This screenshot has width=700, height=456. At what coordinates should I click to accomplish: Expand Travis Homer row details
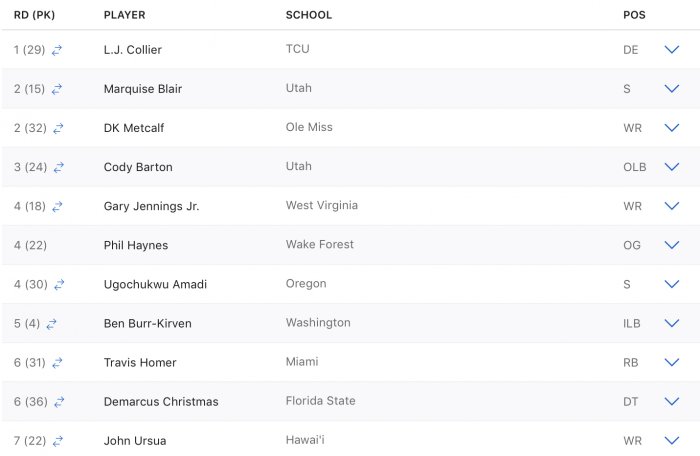tap(671, 362)
